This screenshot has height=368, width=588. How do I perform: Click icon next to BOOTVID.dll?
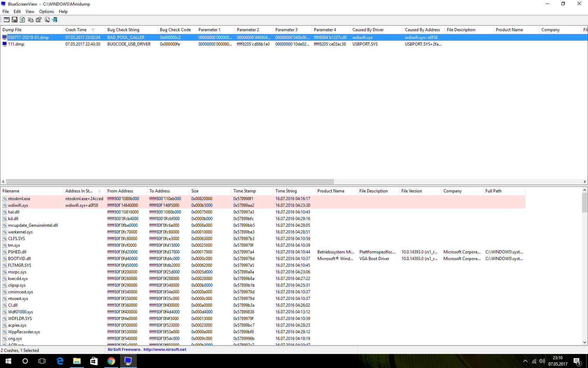point(5,259)
